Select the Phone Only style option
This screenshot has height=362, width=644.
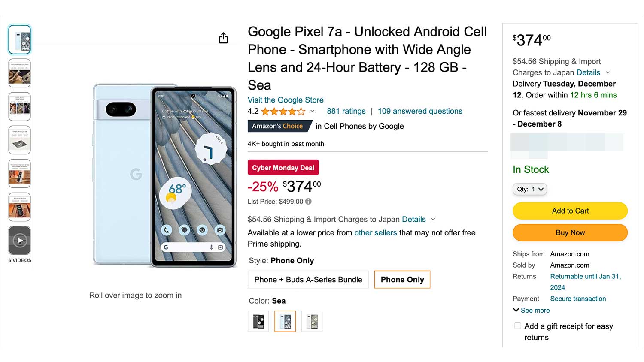tap(402, 280)
